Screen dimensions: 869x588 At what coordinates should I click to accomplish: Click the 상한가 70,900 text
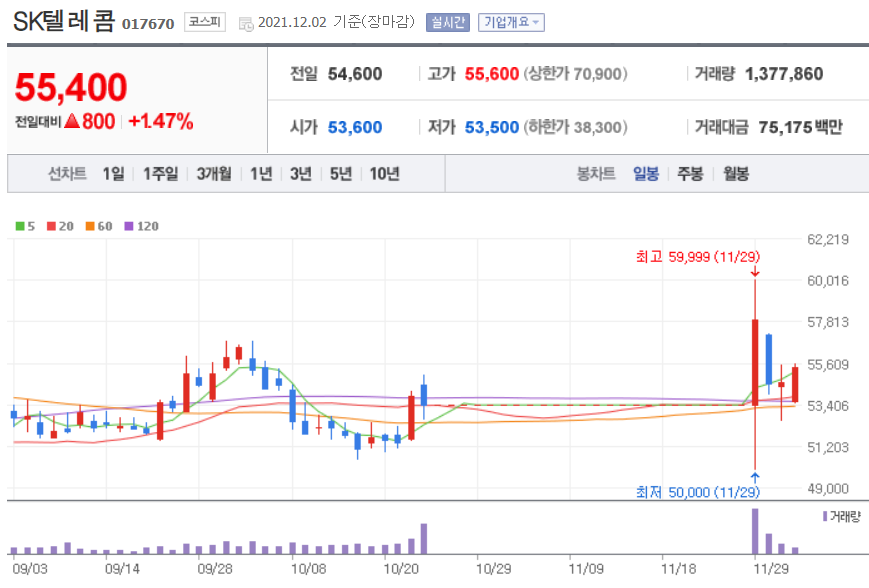tap(575, 74)
